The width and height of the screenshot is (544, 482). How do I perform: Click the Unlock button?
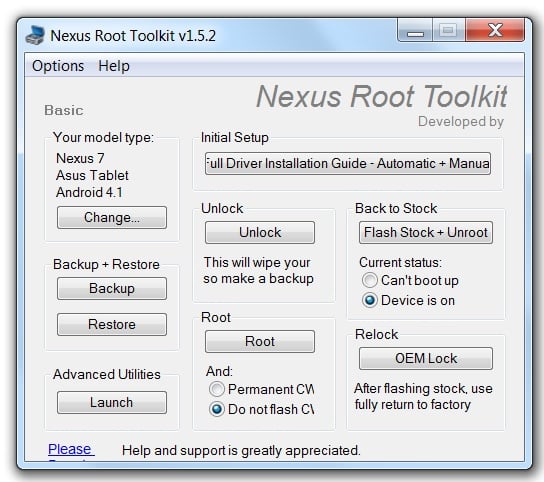(260, 232)
